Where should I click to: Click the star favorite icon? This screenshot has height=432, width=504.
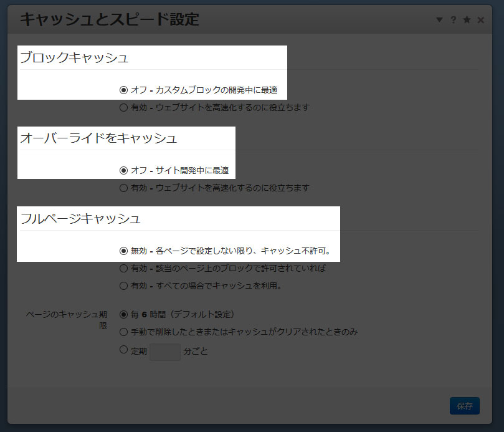tap(467, 20)
